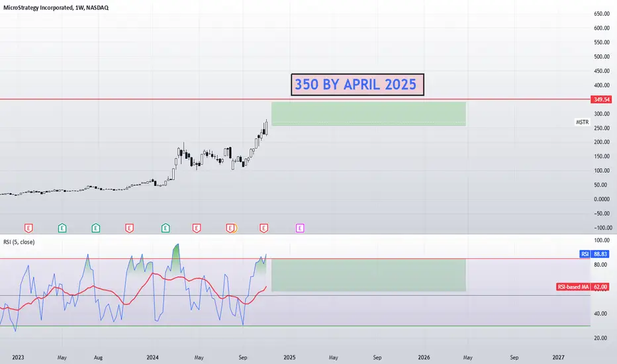
Task: Click the earnings marker with orange crescent
Action: tap(232, 228)
